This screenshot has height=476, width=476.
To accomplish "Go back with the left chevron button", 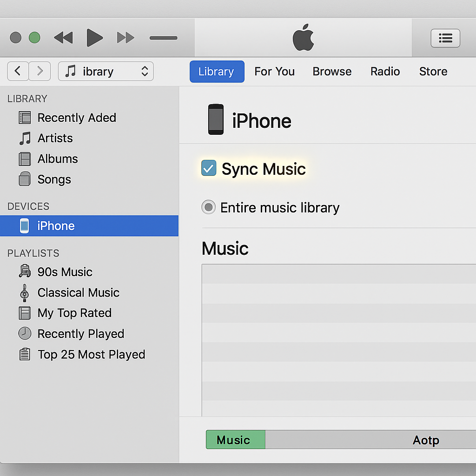I will coord(18,71).
